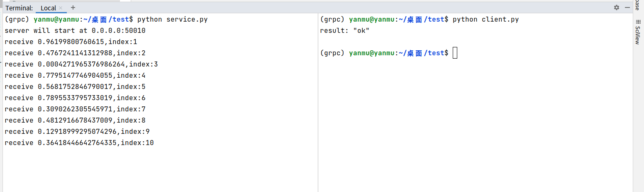
Task: Click the receive line with index:9
Action: coord(77,131)
